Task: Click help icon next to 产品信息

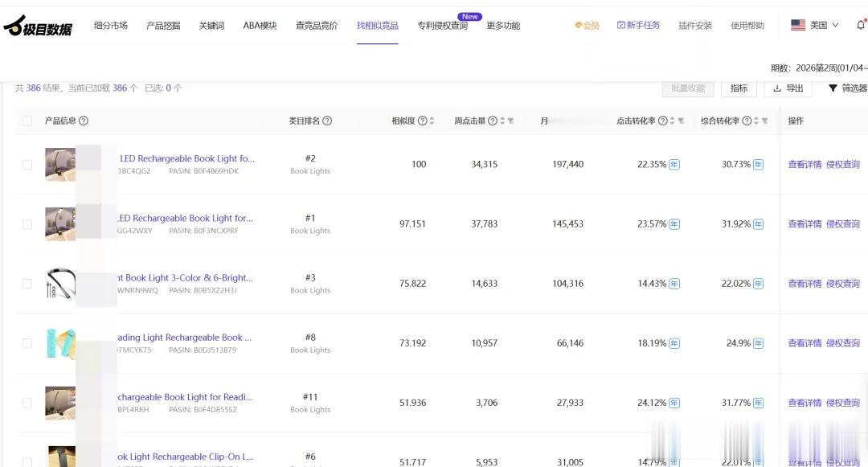Action: coord(84,121)
